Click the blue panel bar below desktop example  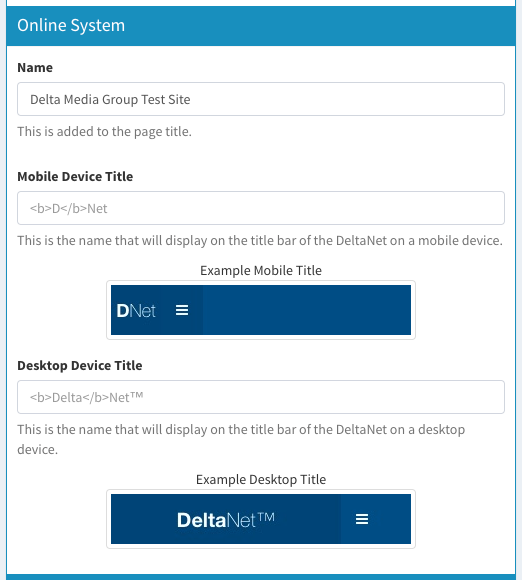[x=261, y=577]
